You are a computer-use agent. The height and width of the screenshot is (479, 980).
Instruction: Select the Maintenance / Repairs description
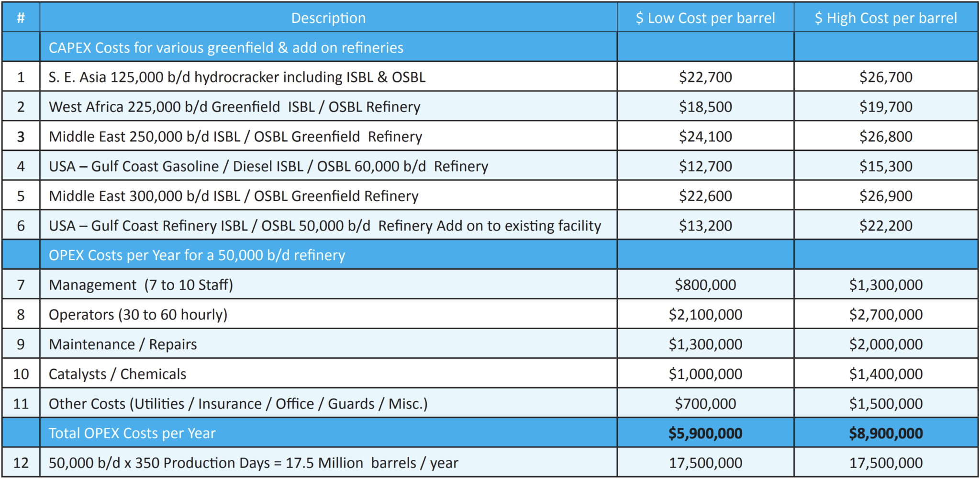(x=122, y=343)
